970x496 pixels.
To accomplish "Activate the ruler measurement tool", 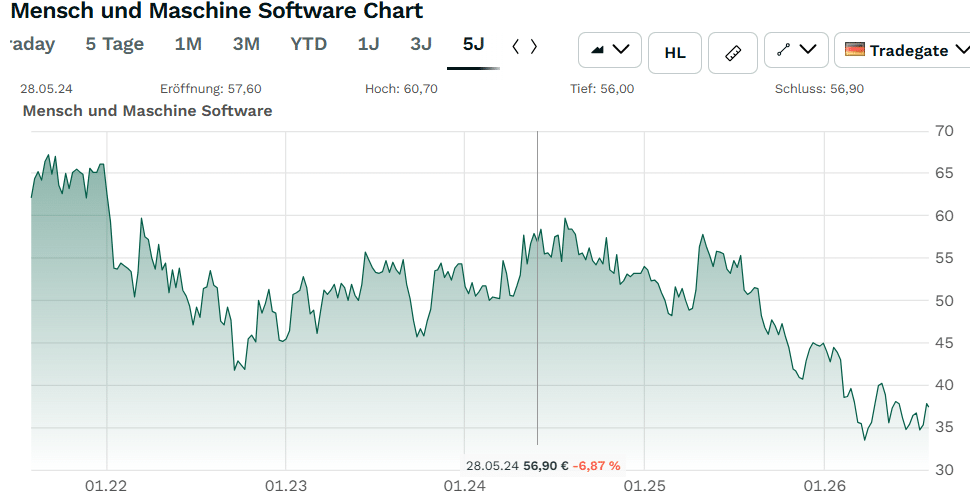I will (x=733, y=53).
